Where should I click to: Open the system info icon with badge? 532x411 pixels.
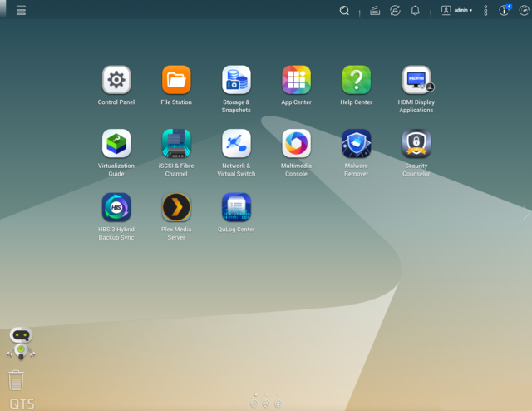(x=505, y=10)
